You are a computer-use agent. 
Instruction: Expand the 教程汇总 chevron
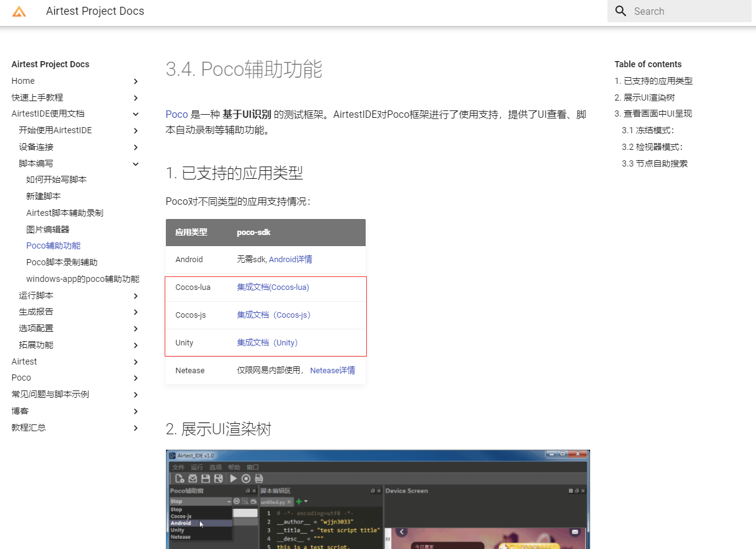point(136,428)
